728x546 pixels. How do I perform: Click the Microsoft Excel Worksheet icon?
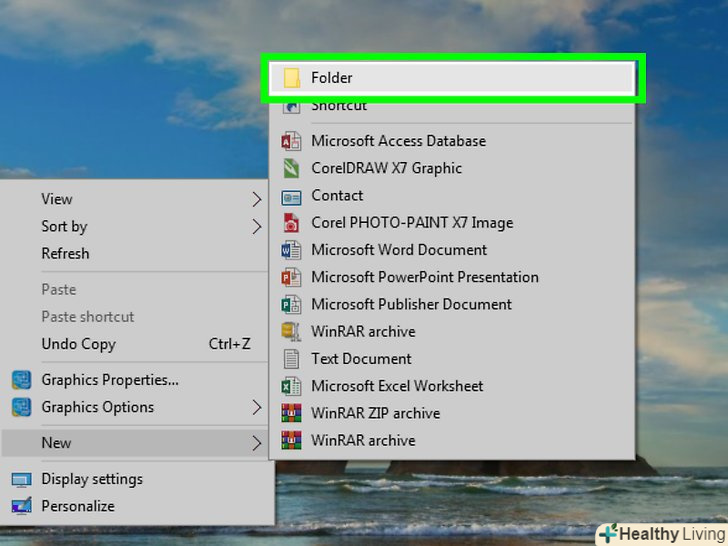click(x=291, y=386)
